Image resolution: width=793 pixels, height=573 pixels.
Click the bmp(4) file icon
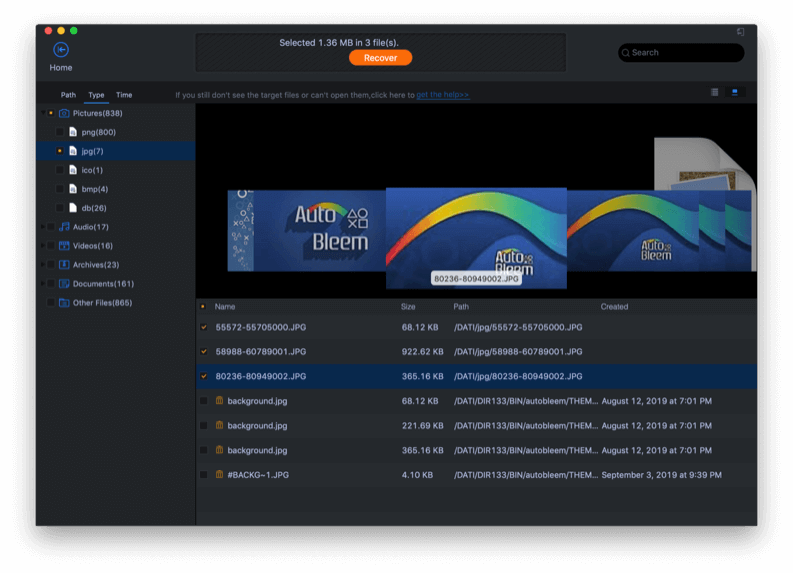pos(73,189)
